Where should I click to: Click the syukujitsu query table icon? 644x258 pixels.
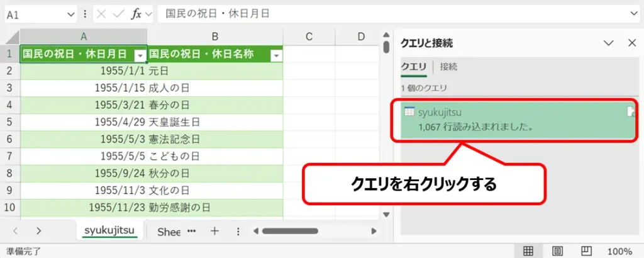tap(409, 111)
